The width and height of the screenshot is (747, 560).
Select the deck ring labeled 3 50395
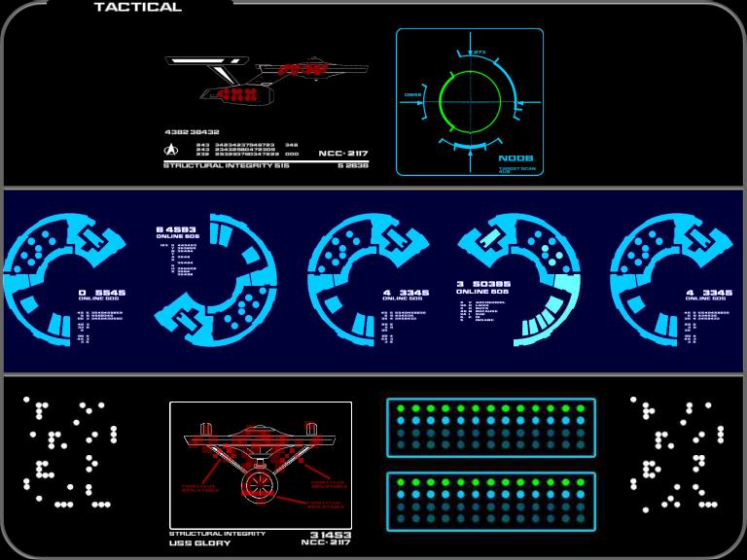tap(519, 280)
